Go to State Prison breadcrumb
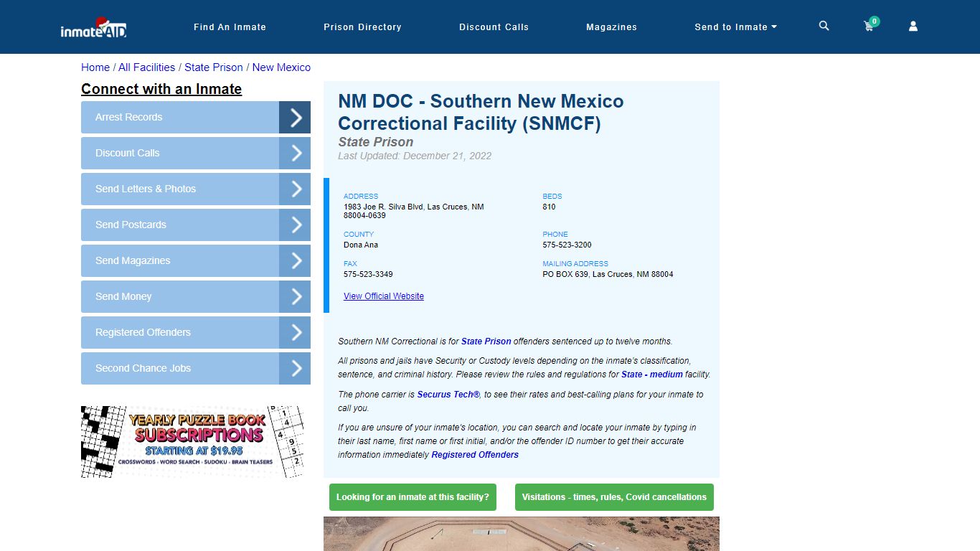 [214, 67]
